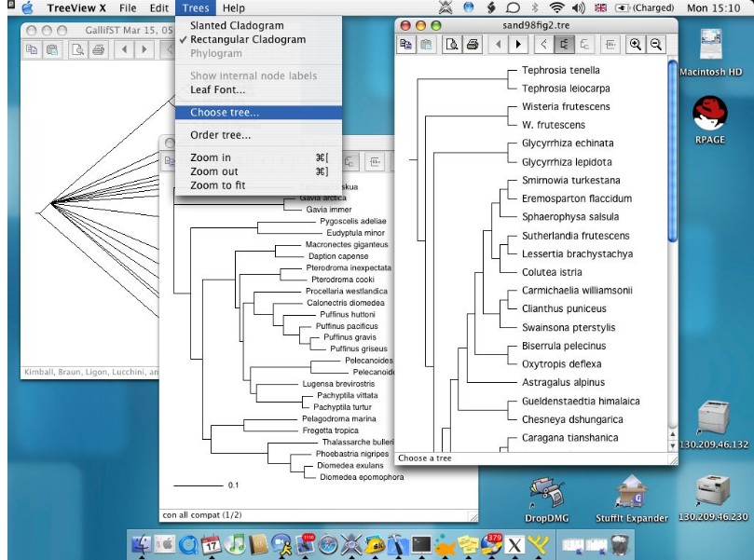Click phylogram icon in the middle tree window

350,162
